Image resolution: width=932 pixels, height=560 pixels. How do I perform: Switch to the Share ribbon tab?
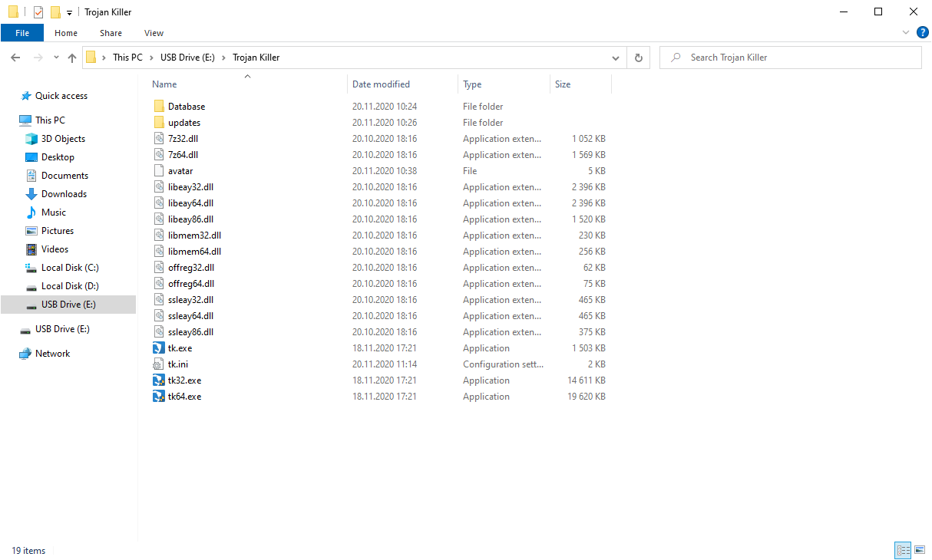(111, 33)
